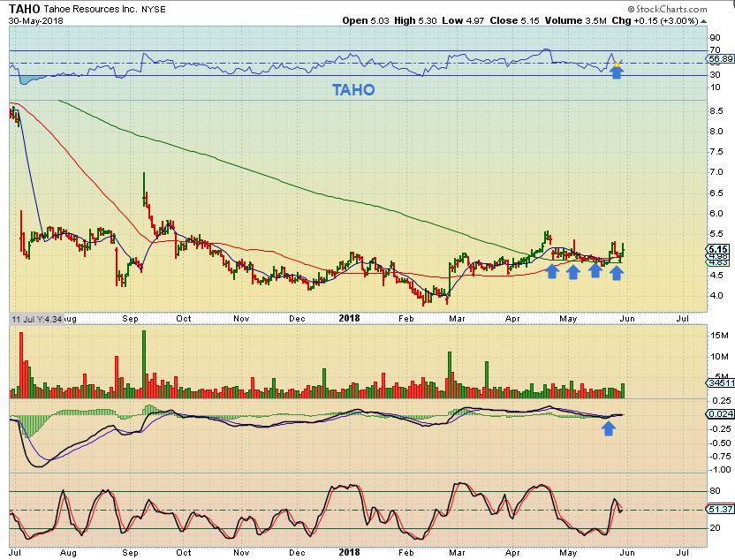Image resolution: width=735 pixels, height=560 pixels.
Task: Click the 20 level on the stochastic scale
Action: click(716, 528)
